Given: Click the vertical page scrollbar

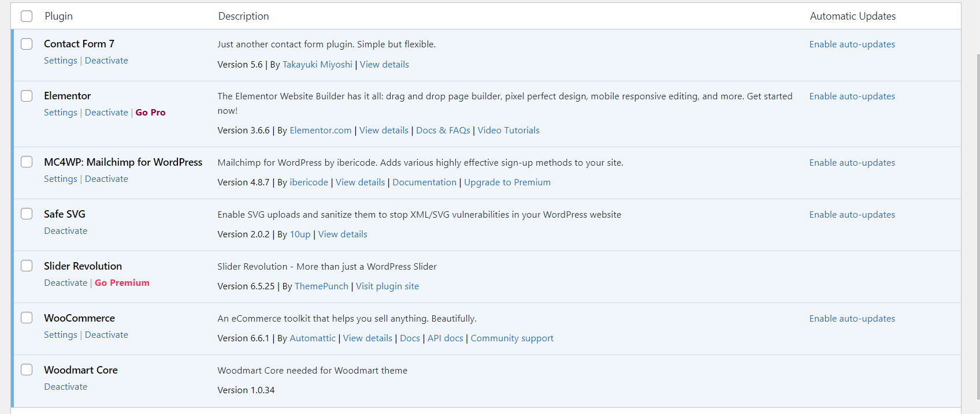Looking at the screenshot, I should [x=978, y=225].
